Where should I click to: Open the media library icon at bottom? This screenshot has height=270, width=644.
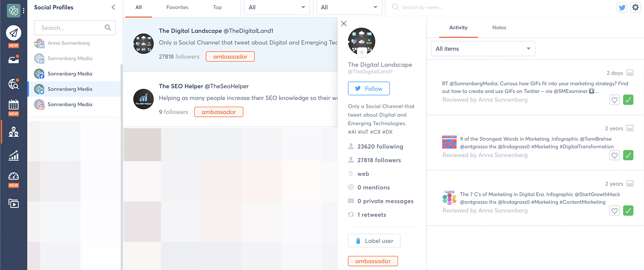[14, 204]
